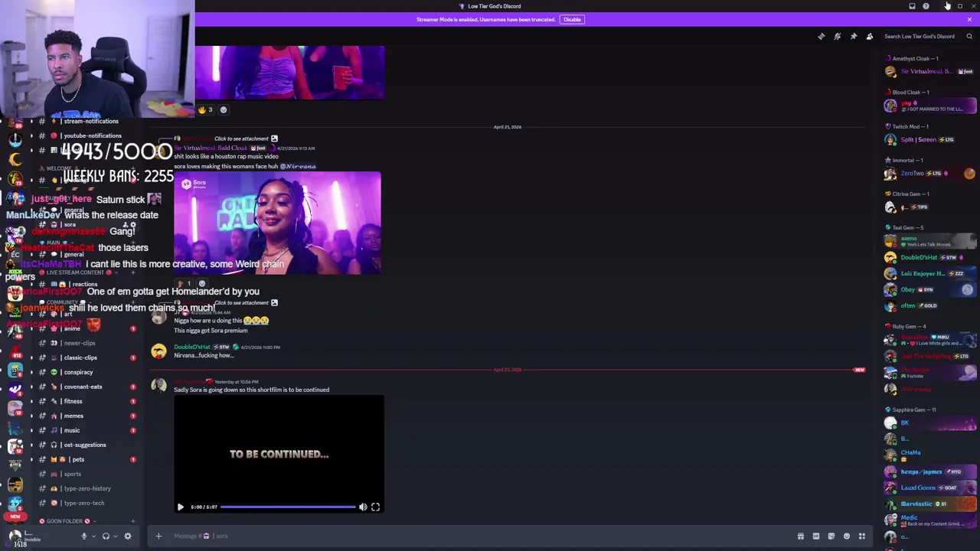Open Marvlastic member entry
Screen dimensions: 980x551
930,504
